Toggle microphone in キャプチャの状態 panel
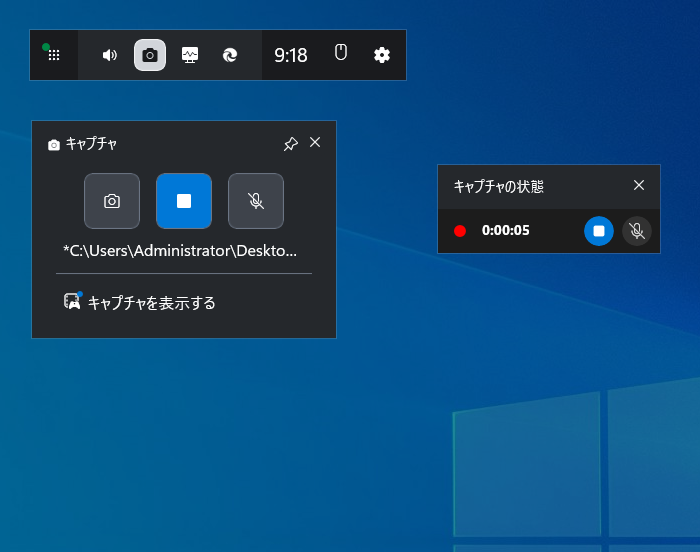The image size is (700, 552). click(x=637, y=231)
